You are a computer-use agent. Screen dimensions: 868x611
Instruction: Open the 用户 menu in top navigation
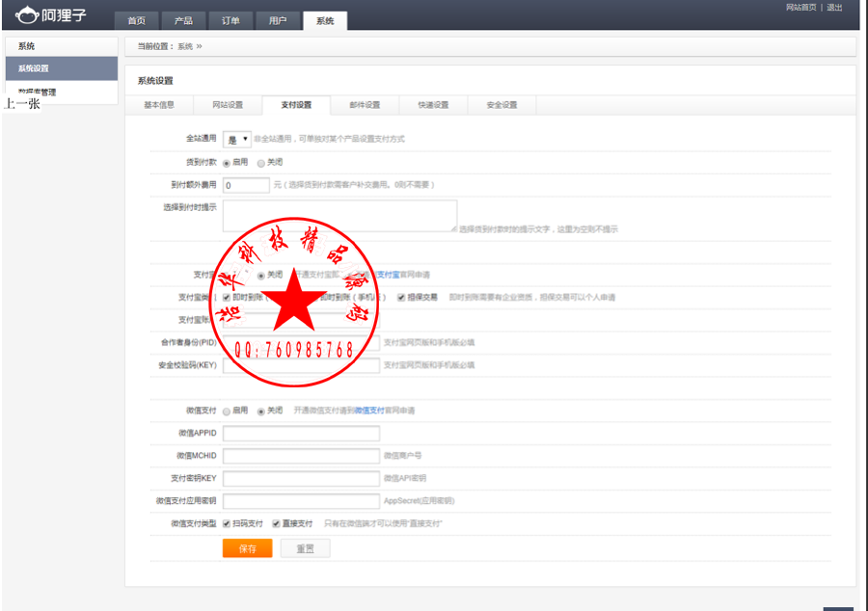coord(279,20)
